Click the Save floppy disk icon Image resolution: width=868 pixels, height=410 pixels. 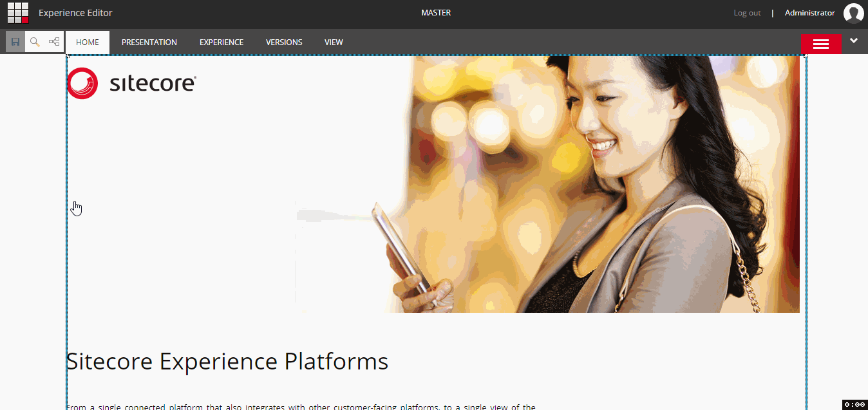tap(15, 42)
